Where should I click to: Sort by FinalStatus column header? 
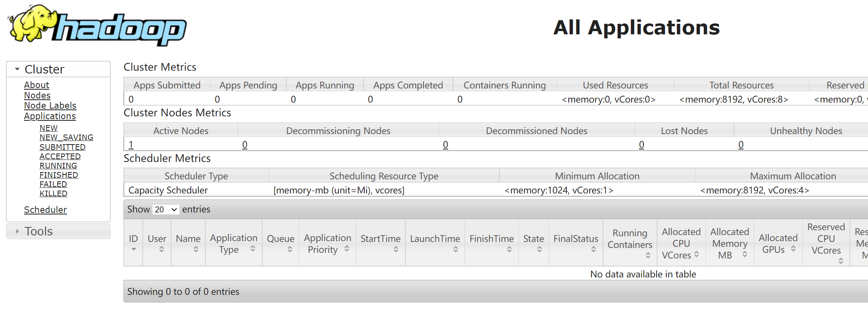point(576,243)
